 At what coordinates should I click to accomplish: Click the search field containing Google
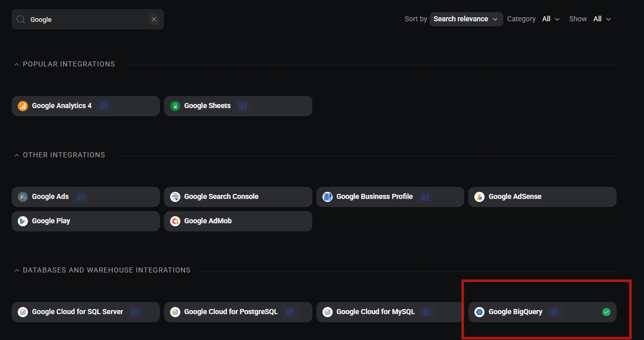[88, 19]
